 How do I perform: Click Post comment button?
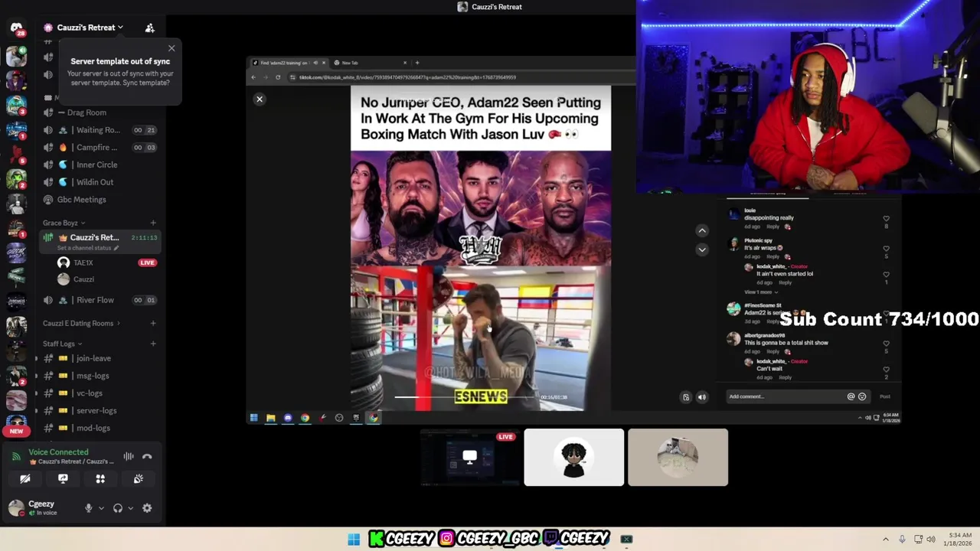coord(885,396)
